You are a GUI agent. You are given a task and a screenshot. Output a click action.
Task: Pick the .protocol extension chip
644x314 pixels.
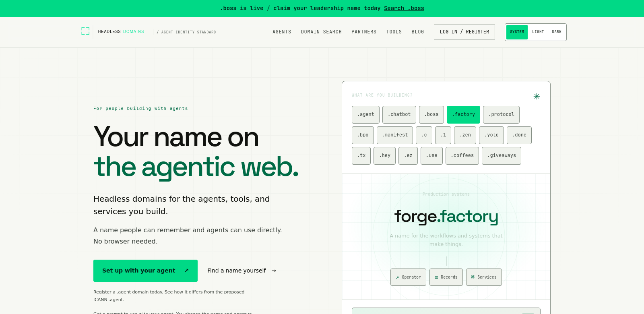(501, 115)
